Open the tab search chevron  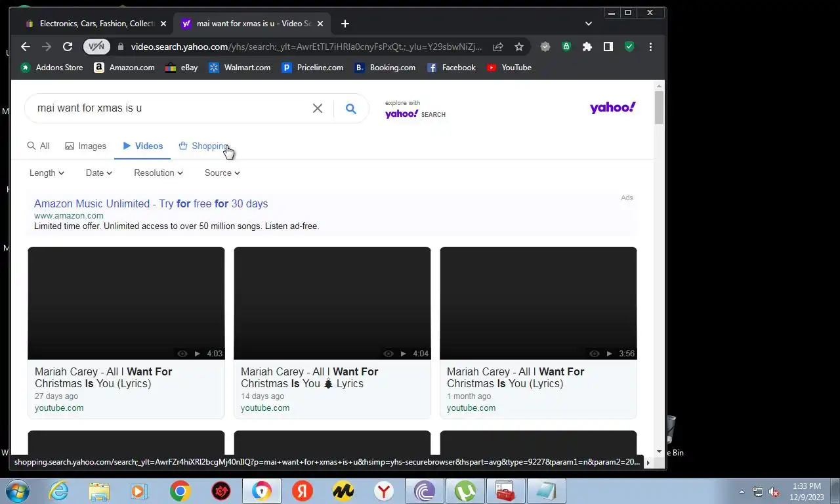pos(589,24)
